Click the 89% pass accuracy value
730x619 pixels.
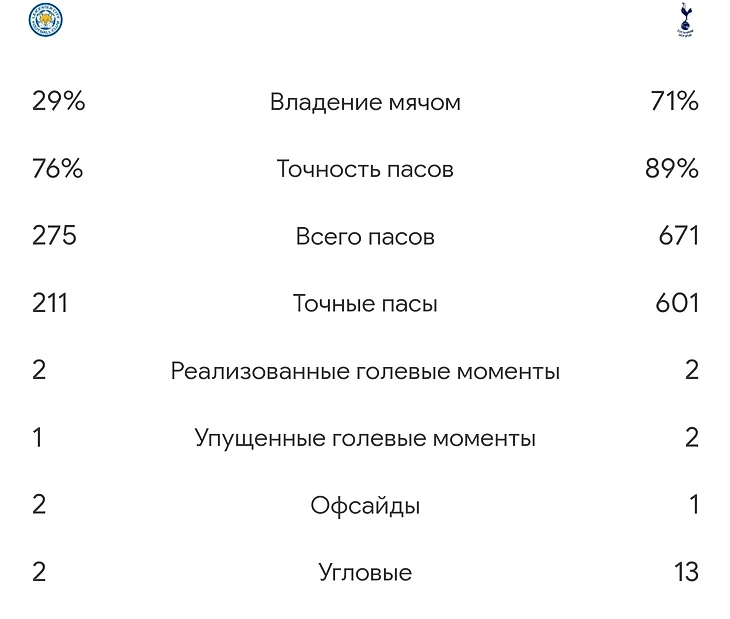(x=672, y=168)
